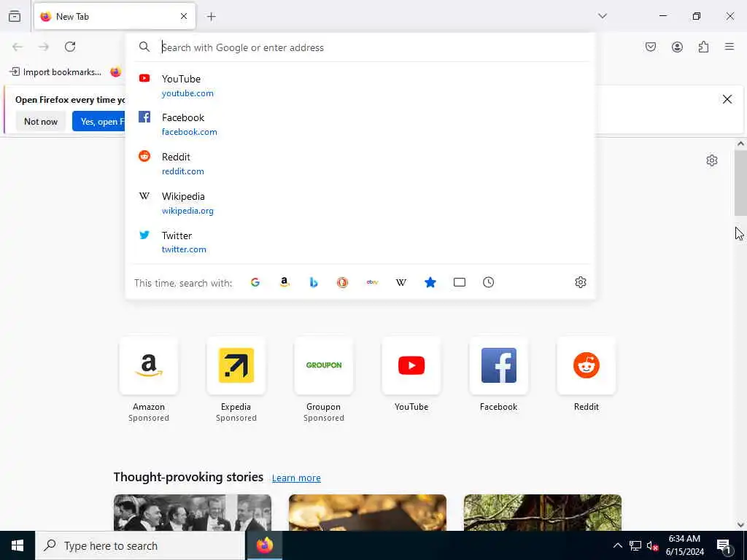Viewport: 747px width, 560px height.
Task: Open the Windows notification center
Action: [x=724, y=545]
